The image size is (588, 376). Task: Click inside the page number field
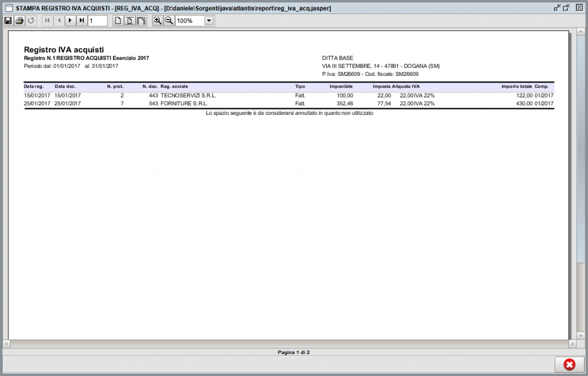click(96, 20)
